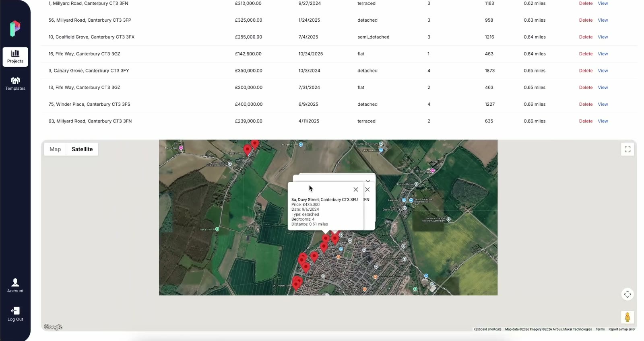View 63 Millyard Road property
644x341 pixels.
(x=603, y=121)
